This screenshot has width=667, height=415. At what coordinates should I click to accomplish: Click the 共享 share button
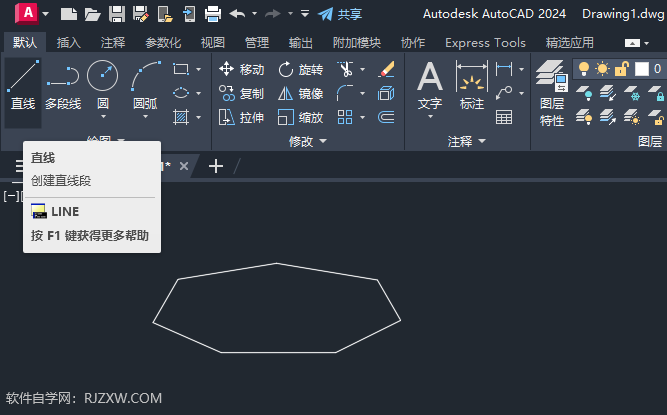(340, 14)
